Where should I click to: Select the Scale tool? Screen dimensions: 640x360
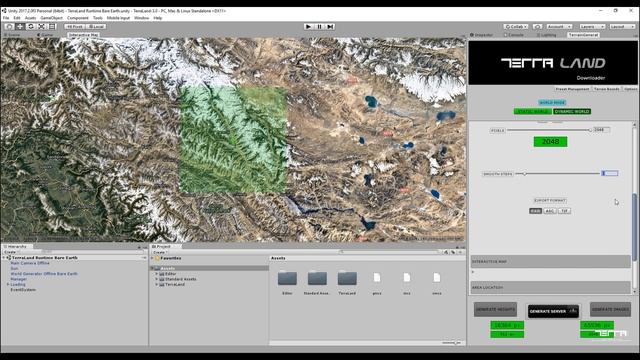pos(42,27)
